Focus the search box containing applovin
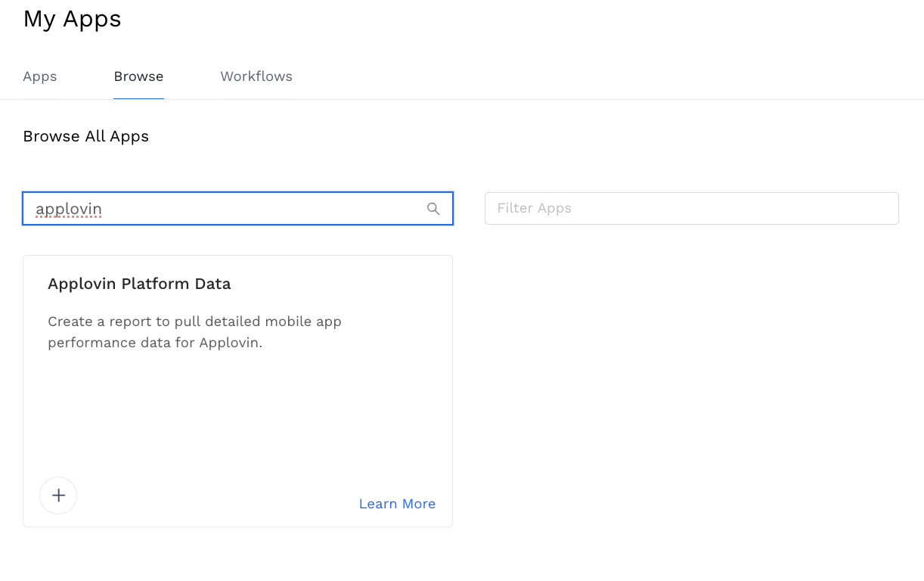The width and height of the screenshot is (924, 581). click(x=227, y=208)
